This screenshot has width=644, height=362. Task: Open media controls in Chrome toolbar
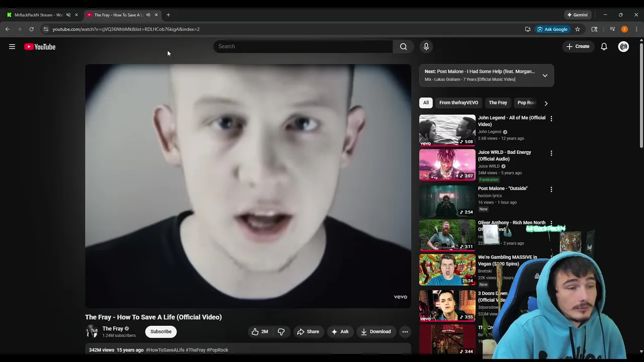[x=612, y=29]
